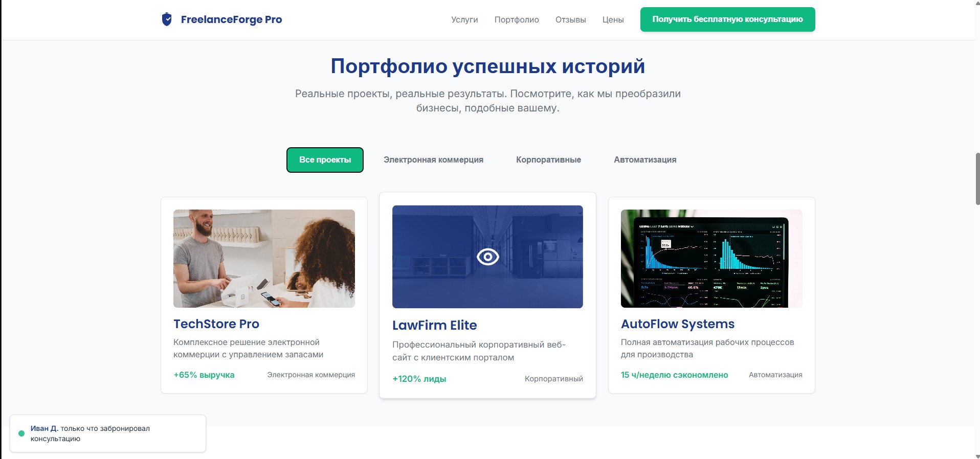The image size is (980, 459).
Task: Open the Услуги navigation link
Action: 464,19
